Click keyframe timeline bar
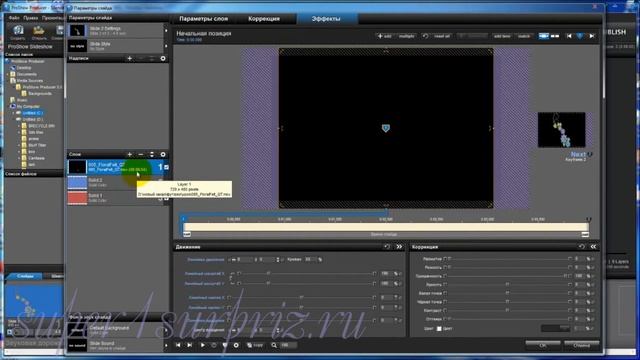This screenshot has height=360, width=640. click(x=386, y=227)
